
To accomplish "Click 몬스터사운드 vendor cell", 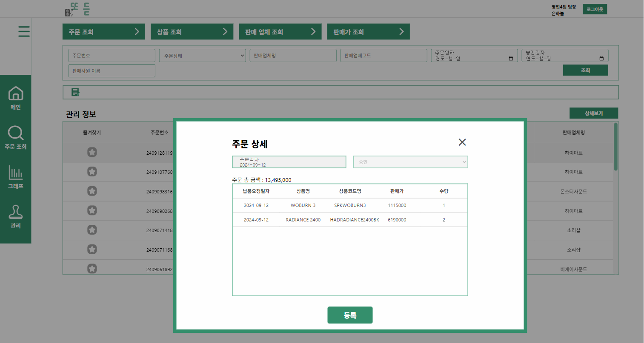I will pyautogui.click(x=574, y=192).
